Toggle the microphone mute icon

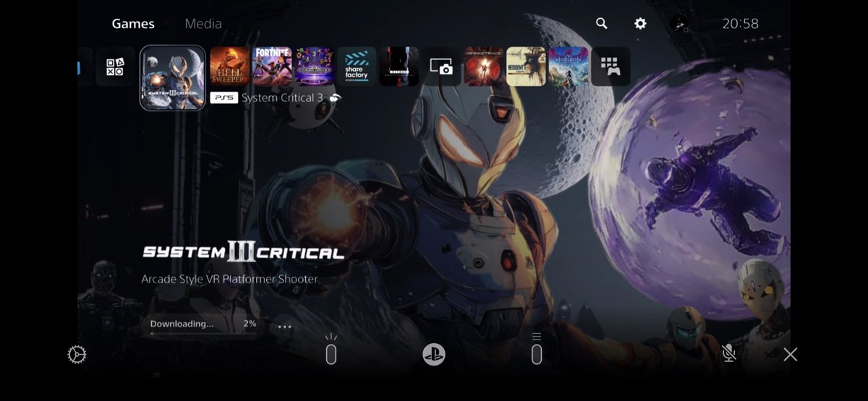pyautogui.click(x=729, y=353)
